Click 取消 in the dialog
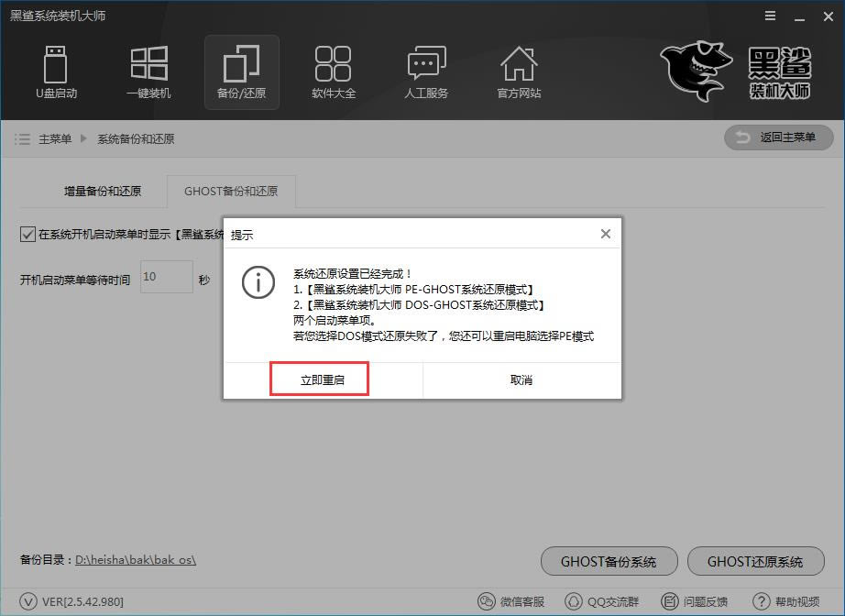The image size is (845, 616). pos(521,379)
